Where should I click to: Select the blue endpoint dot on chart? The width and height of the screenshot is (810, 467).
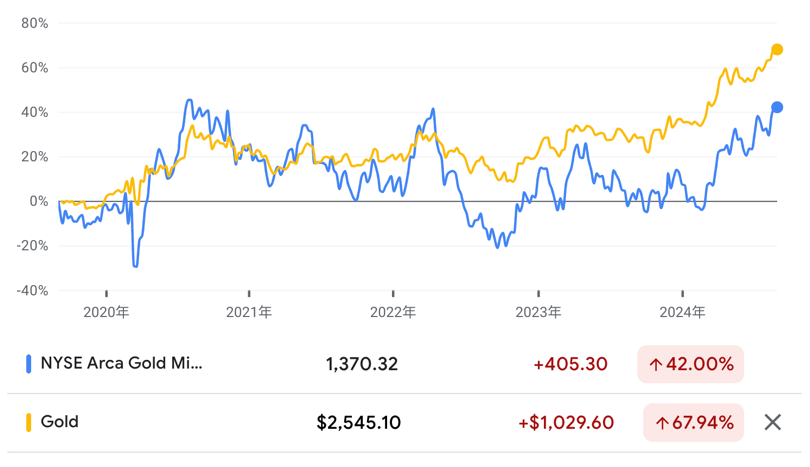pyautogui.click(x=777, y=107)
